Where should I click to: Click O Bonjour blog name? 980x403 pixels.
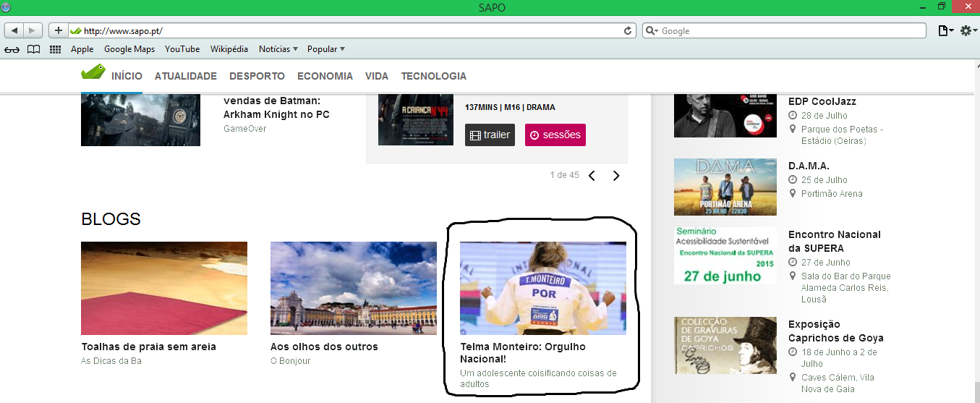pyautogui.click(x=290, y=361)
